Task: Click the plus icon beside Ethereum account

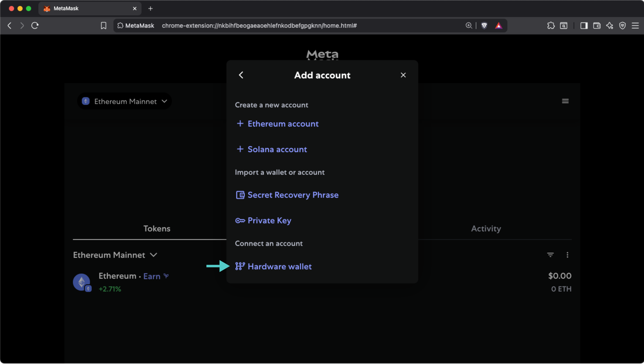Action: 240,123
